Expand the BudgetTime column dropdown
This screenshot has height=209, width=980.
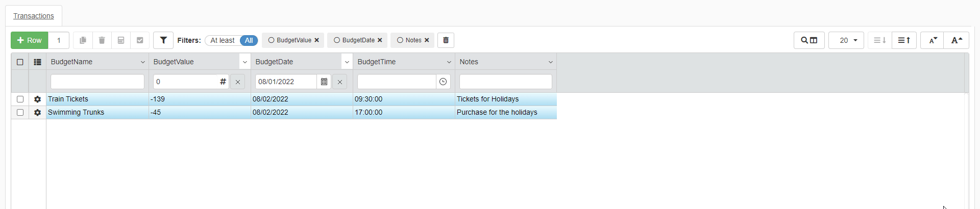click(449, 62)
